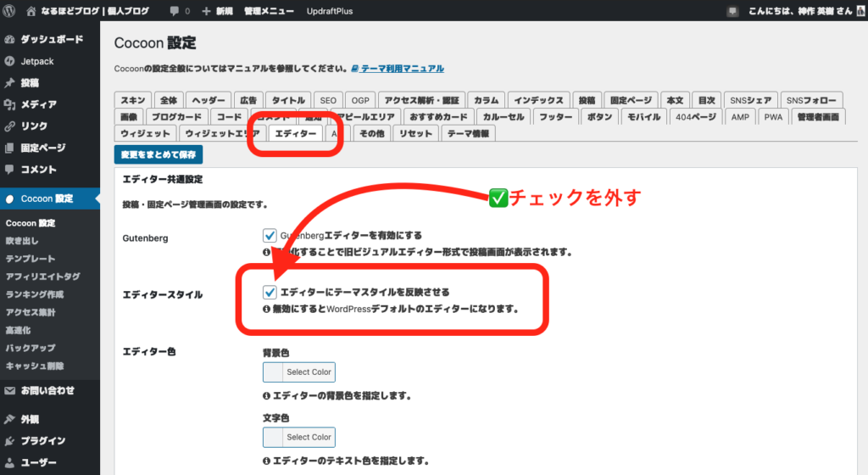The width and height of the screenshot is (868, 475).
Task: Open バックアップ submenu item
Action: point(31,348)
